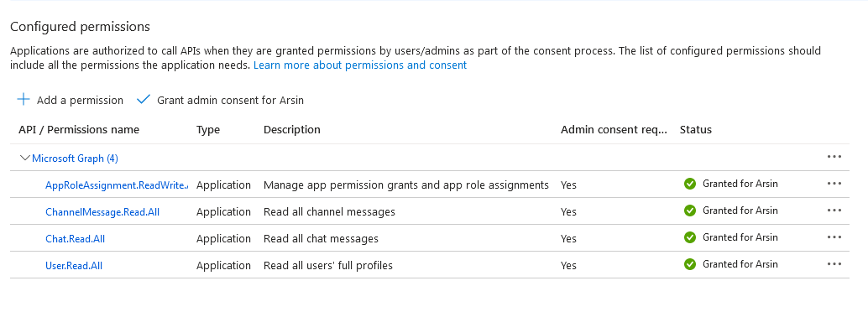
Task: Click API / Permissions name column header
Action: (79, 129)
